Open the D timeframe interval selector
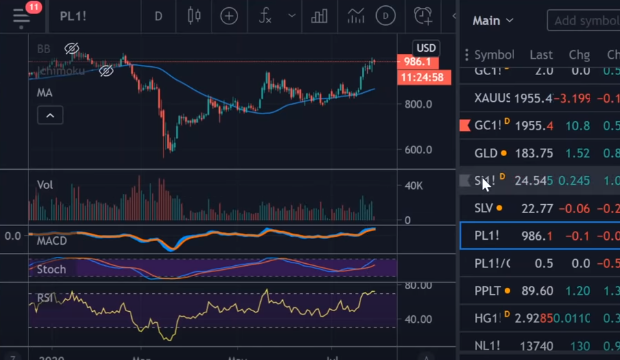Screen dimensions: 620x360 (159, 16)
